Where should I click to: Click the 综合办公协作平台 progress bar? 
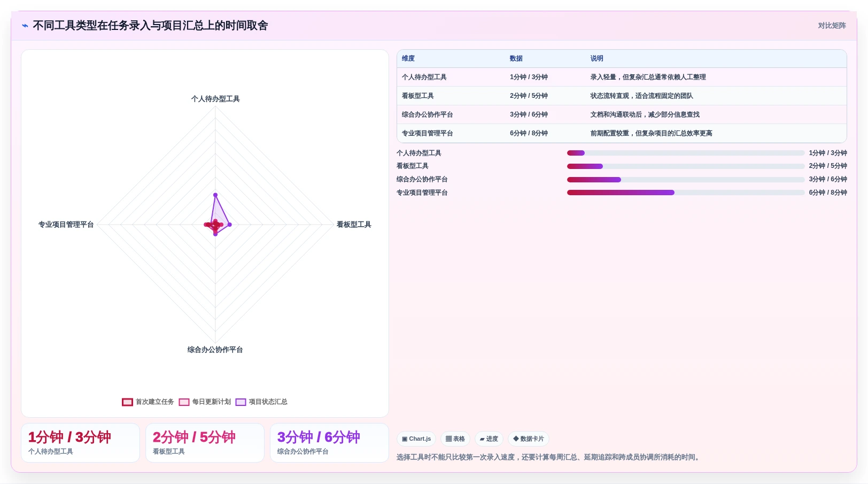pyautogui.click(x=686, y=180)
